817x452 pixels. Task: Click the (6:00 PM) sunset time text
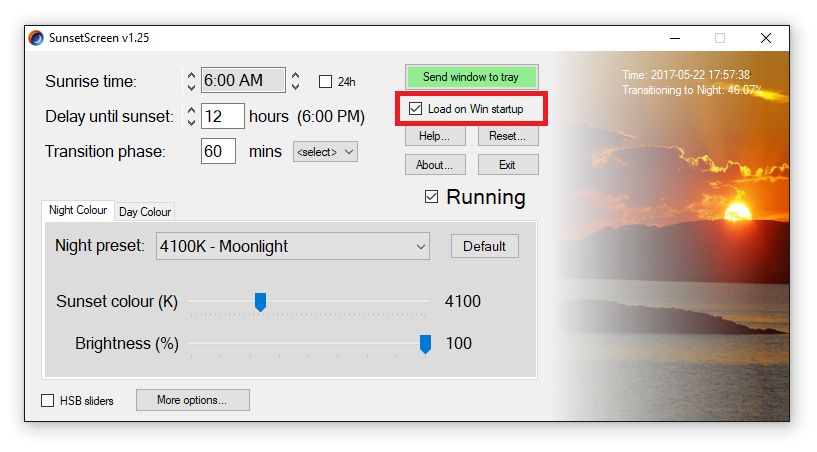(331, 116)
